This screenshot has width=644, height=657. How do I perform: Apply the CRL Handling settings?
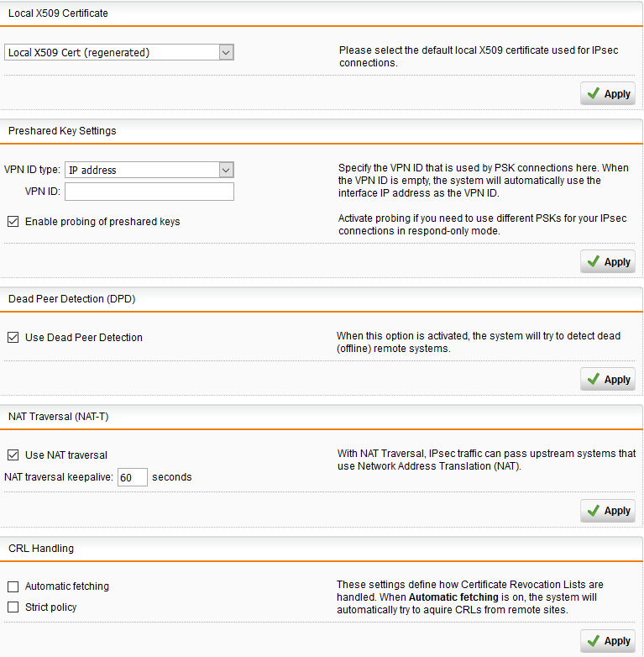(608, 641)
